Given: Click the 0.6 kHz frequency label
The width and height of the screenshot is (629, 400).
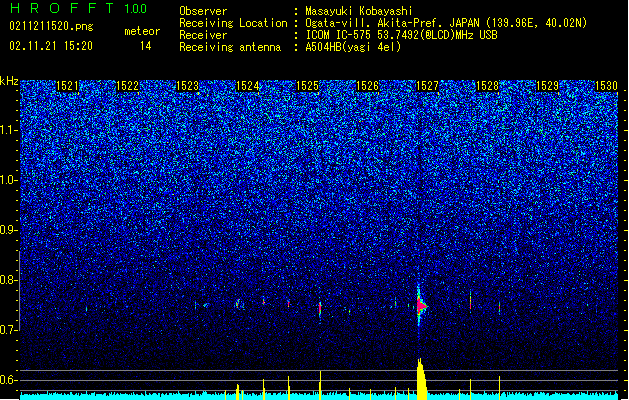Looking at the screenshot, I should click(9, 380).
